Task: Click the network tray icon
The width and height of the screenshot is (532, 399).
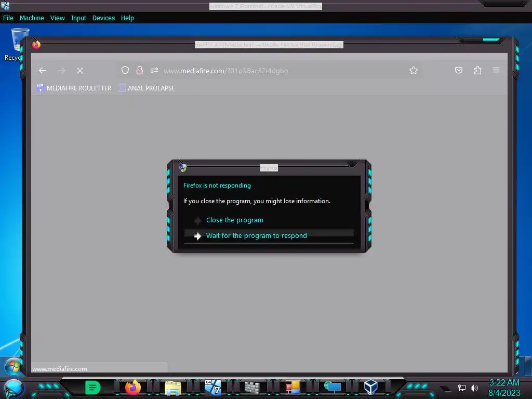Action: 462,388
